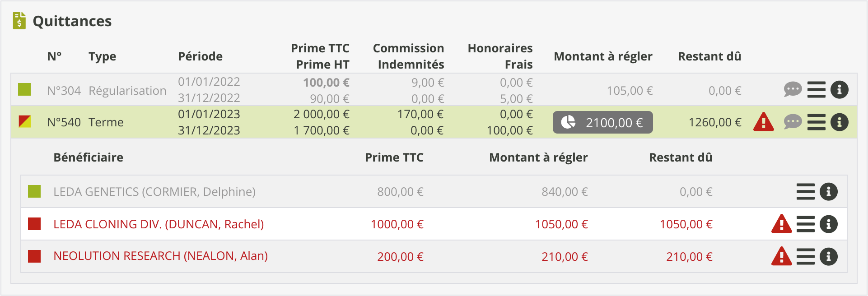Viewport: 868px width, 296px height.
Task: Open comment bubble for receipt N°540
Action: (793, 122)
